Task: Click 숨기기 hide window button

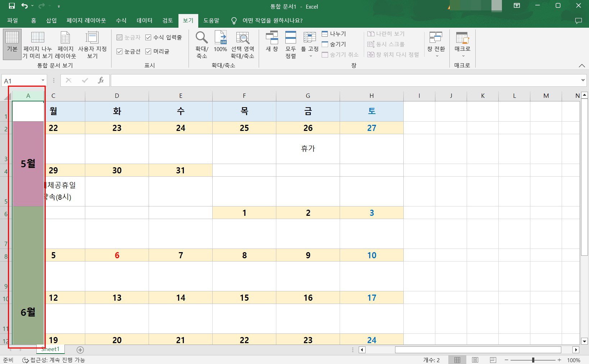Action: click(x=334, y=44)
